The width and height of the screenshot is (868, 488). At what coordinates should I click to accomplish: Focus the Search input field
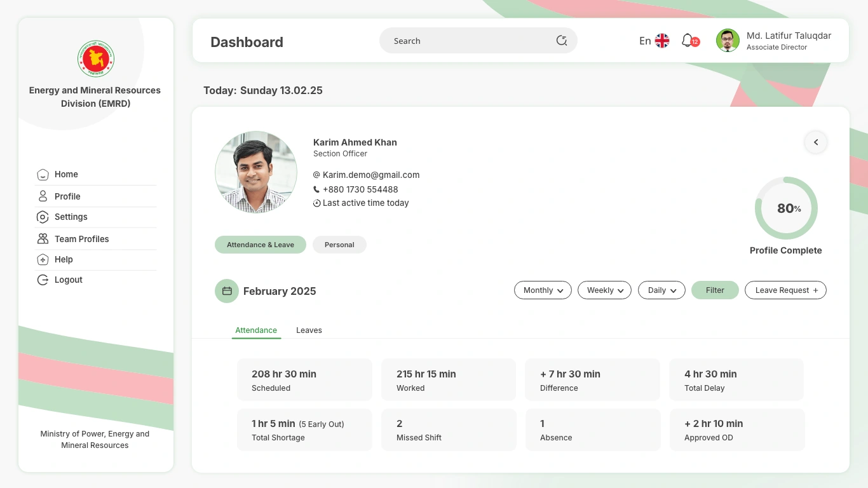coord(478,41)
